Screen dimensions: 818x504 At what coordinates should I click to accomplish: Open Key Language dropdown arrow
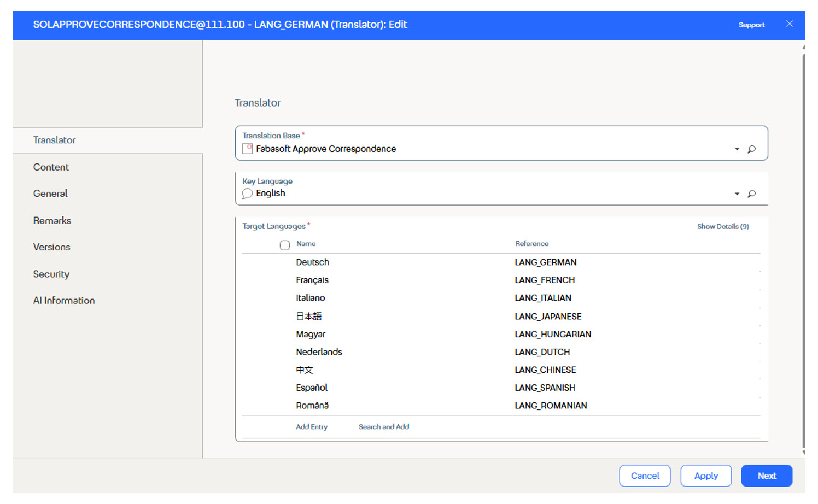737,194
